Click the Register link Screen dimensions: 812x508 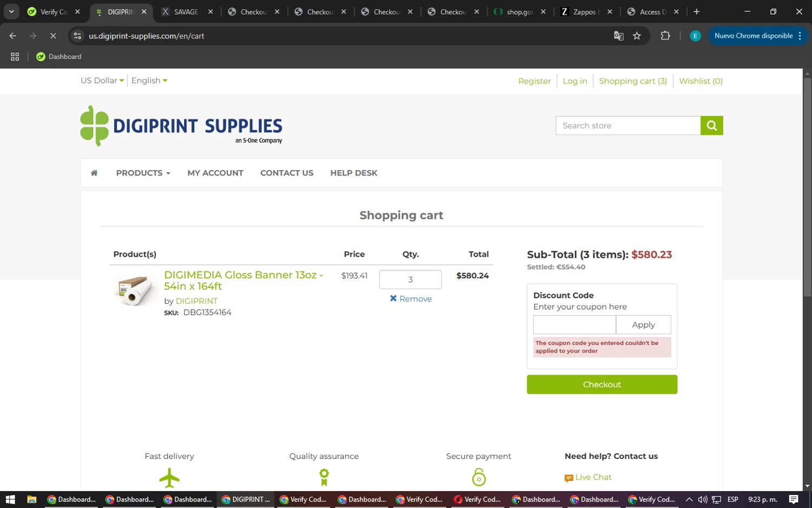click(534, 81)
